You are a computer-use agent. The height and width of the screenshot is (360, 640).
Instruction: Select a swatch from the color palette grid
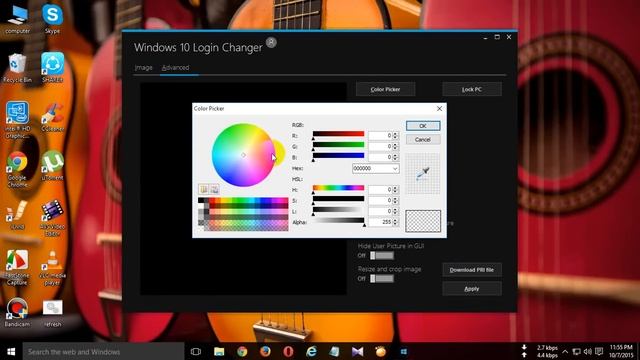pyautogui.click(x=243, y=214)
